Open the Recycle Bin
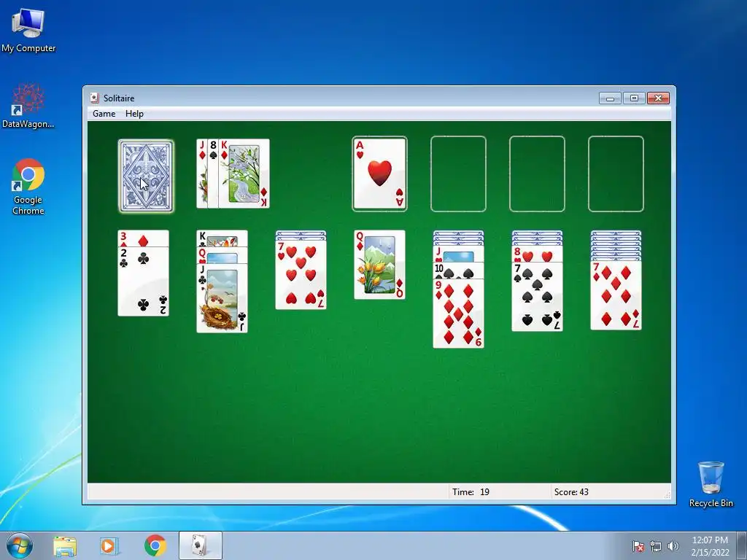The height and width of the screenshot is (560, 747). (x=711, y=484)
